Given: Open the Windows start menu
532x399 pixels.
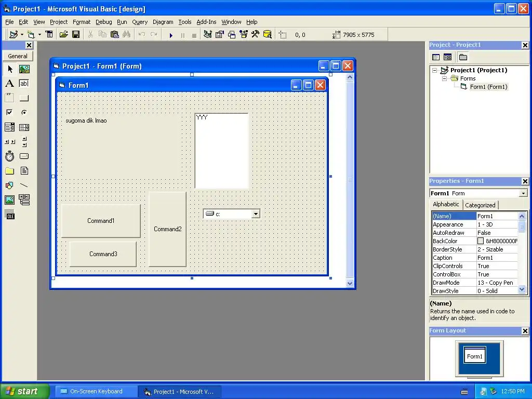Looking at the screenshot, I should coord(25,391).
